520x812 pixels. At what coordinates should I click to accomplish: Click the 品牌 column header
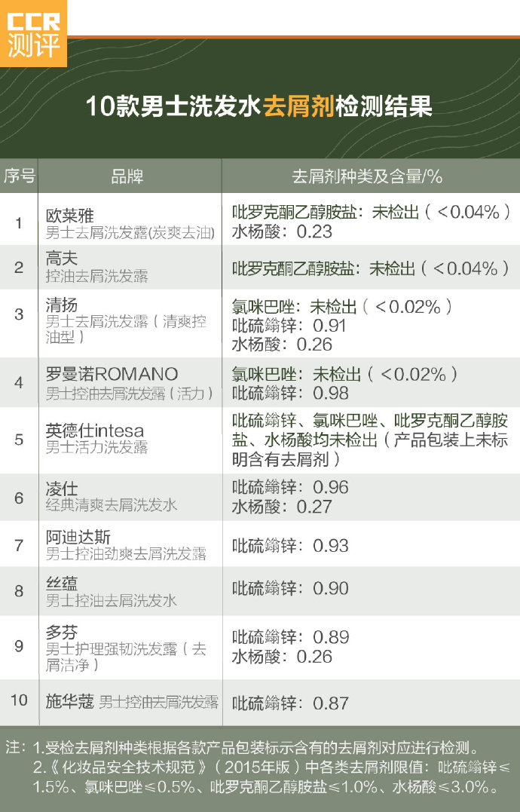[127, 176]
